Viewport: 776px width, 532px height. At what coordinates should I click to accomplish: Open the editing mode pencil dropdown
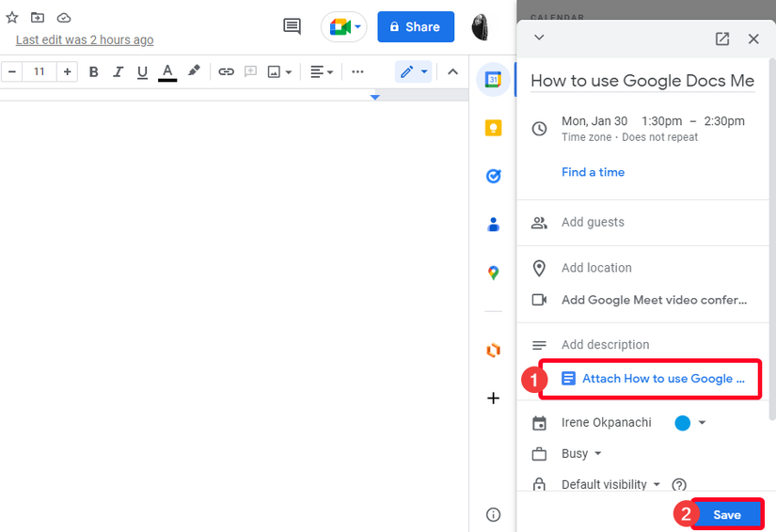point(413,71)
